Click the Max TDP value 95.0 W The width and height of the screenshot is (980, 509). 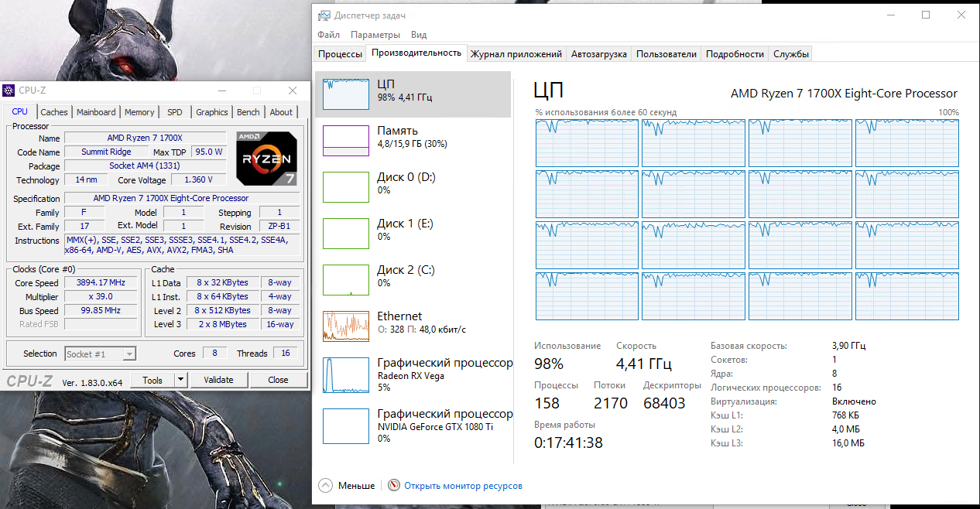pos(209,152)
